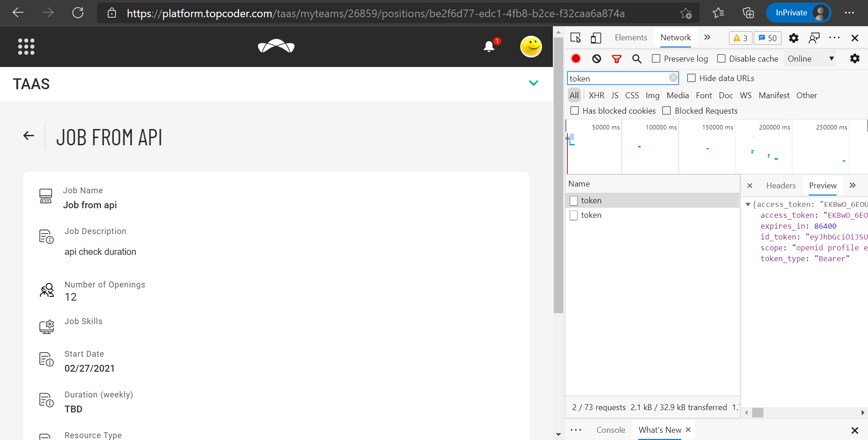The height and width of the screenshot is (440, 868).
Task: Select the second token request row
Action: [x=652, y=215]
